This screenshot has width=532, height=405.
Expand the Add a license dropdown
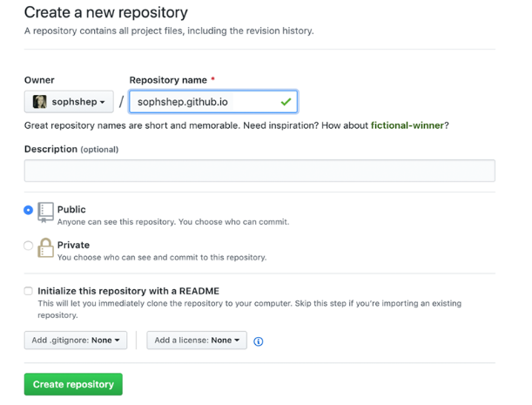197,341
